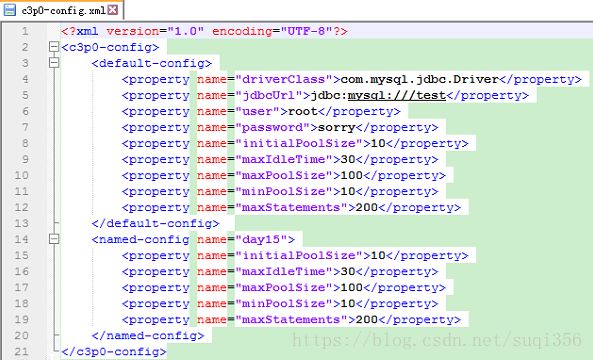This screenshot has height=360, width=593.
Task: Open the mysql:///test underlined URL
Action: (x=397, y=95)
